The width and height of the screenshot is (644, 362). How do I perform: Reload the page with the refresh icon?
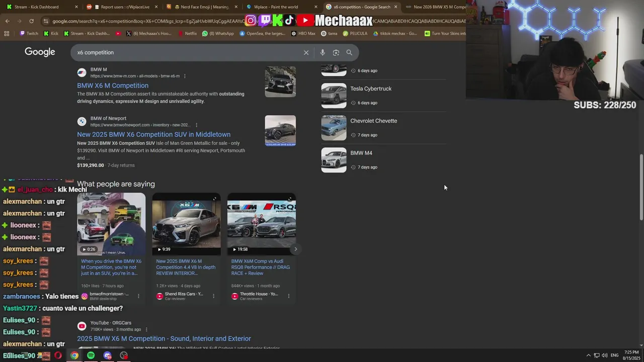pos(31,21)
